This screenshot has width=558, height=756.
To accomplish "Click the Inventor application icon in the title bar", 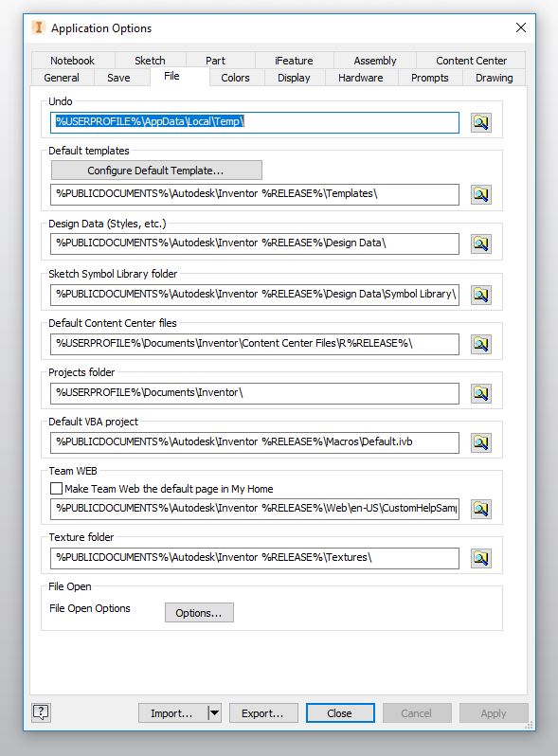I will click(39, 27).
